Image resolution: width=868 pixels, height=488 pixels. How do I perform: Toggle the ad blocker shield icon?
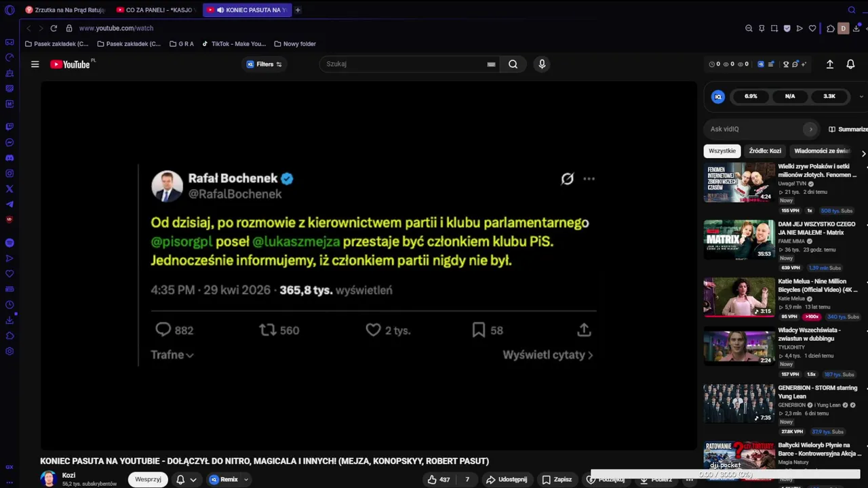pyautogui.click(x=787, y=28)
